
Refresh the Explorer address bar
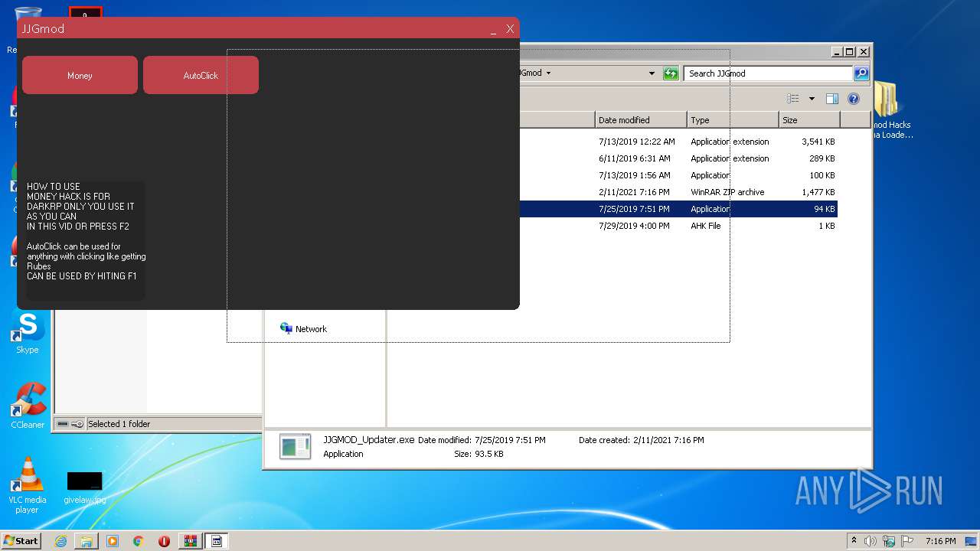pos(671,73)
